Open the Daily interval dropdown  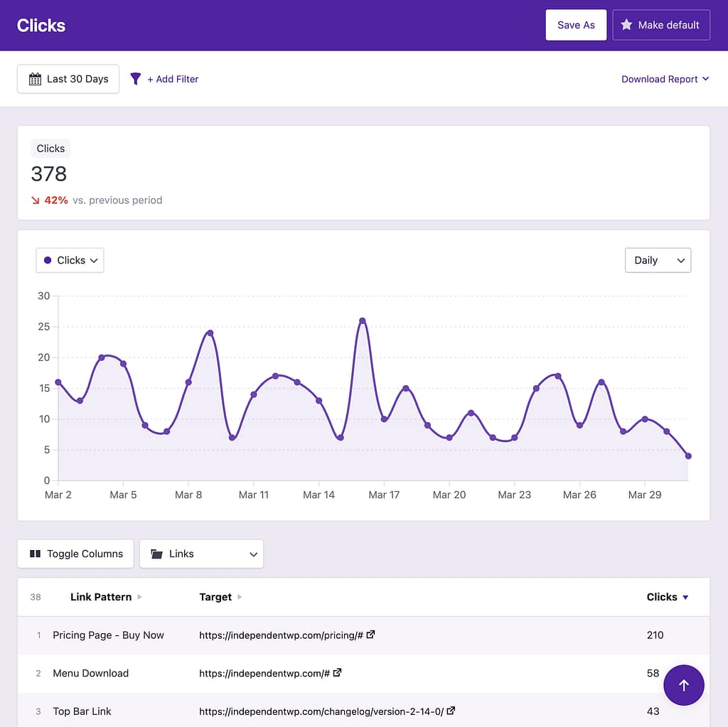(x=658, y=260)
